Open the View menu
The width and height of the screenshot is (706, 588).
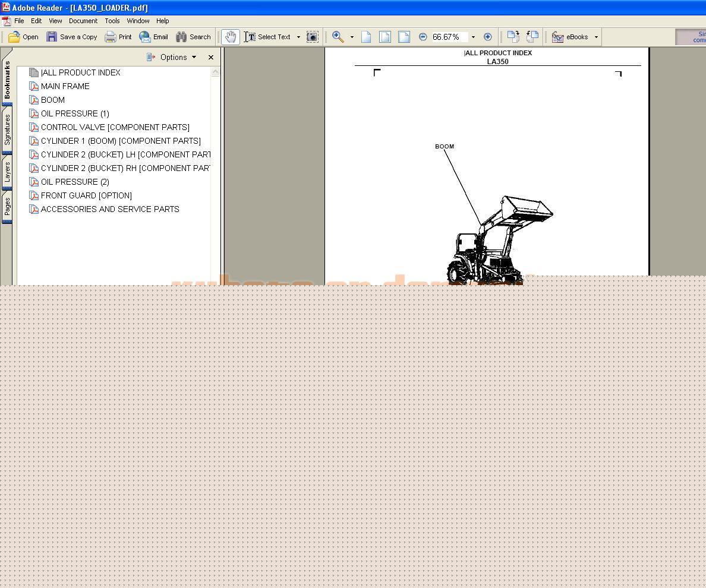pos(55,21)
